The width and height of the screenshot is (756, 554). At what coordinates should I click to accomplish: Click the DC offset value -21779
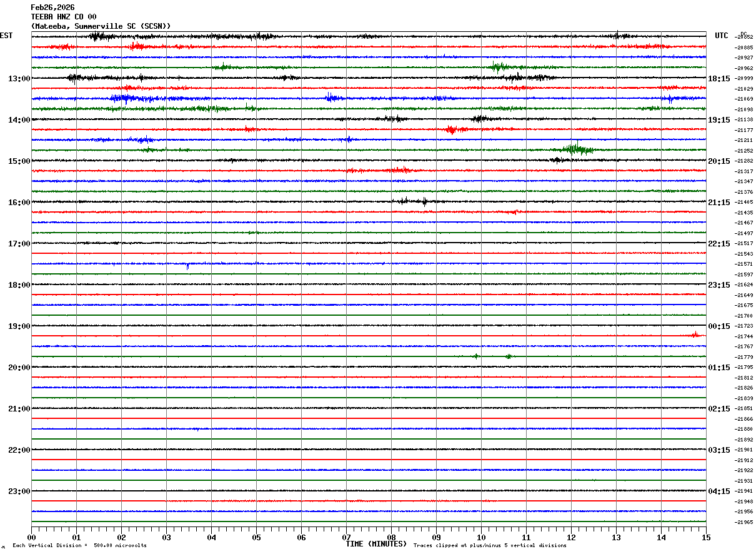pos(744,357)
